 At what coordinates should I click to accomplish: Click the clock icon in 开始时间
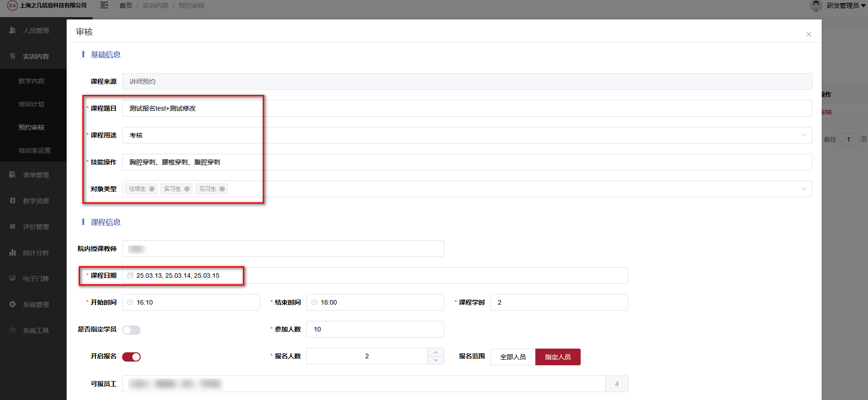coord(130,302)
